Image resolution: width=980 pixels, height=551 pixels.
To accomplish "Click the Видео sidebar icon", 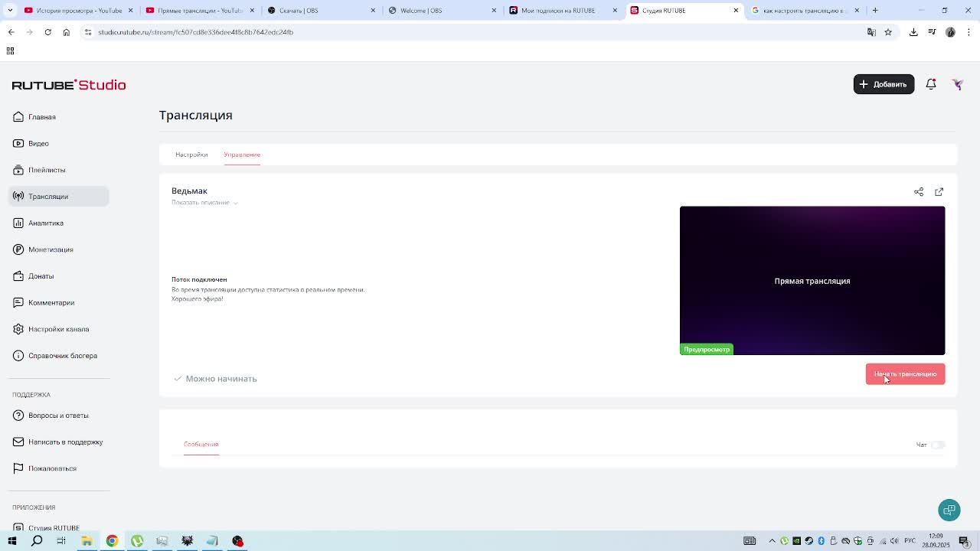I will (18, 143).
